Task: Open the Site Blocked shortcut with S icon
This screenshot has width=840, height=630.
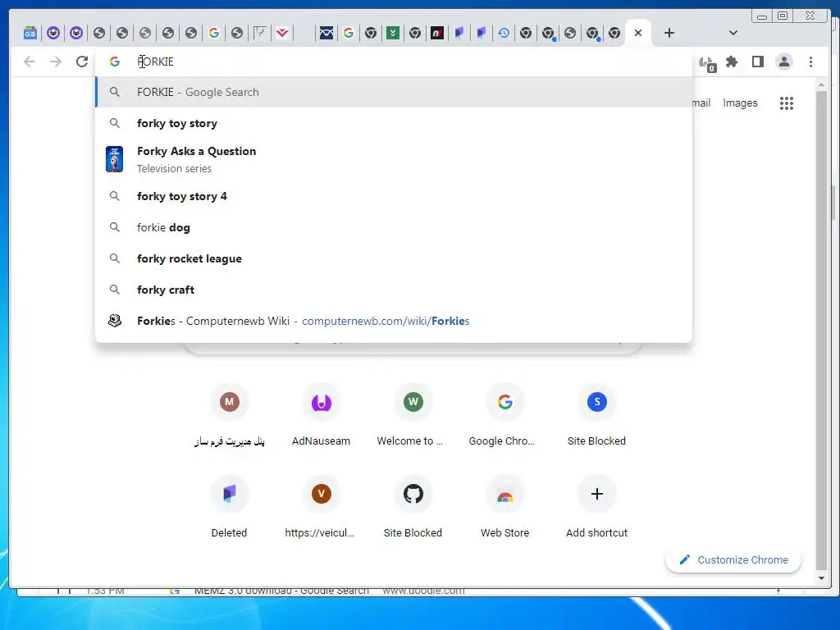Action: tap(597, 416)
